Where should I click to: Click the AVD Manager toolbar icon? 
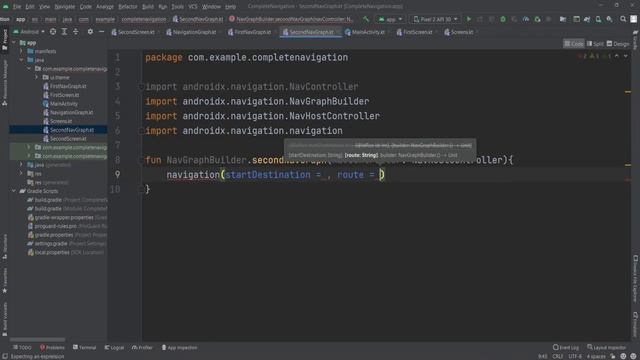click(598, 19)
